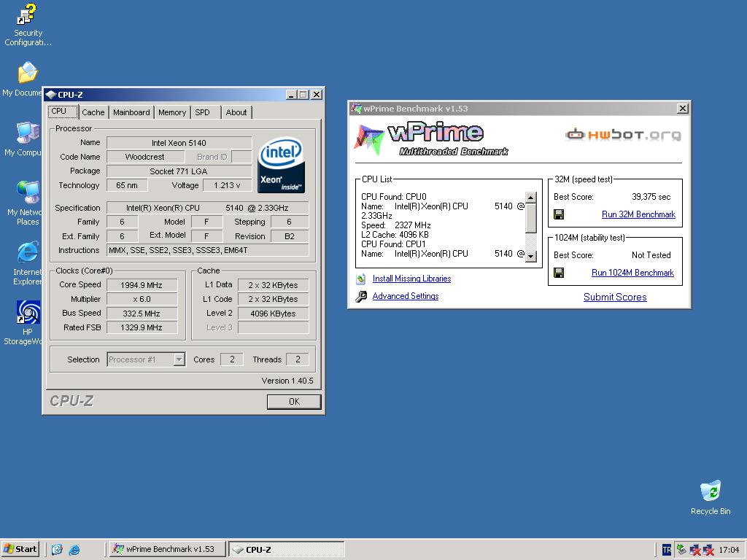Click the Version 1.40.5 label
747x560 pixels.
tap(287, 381)
